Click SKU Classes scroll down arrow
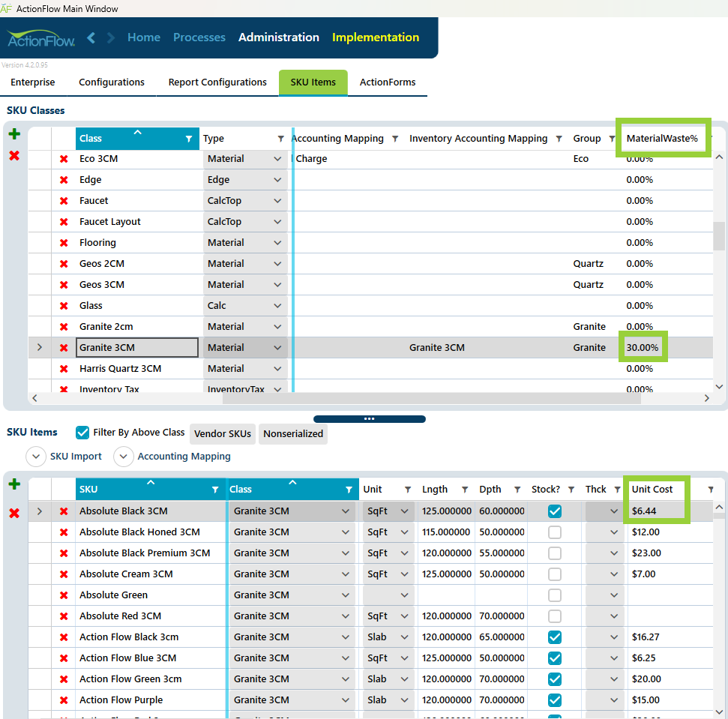Viewport: 728px width, 719px height. click(719, 387)
